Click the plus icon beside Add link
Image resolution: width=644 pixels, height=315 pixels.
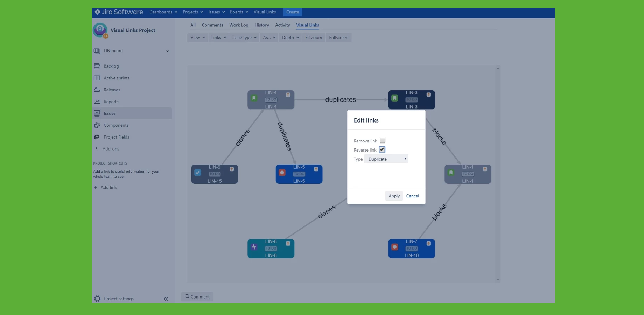pyautogui.click(x=95, y=187)
